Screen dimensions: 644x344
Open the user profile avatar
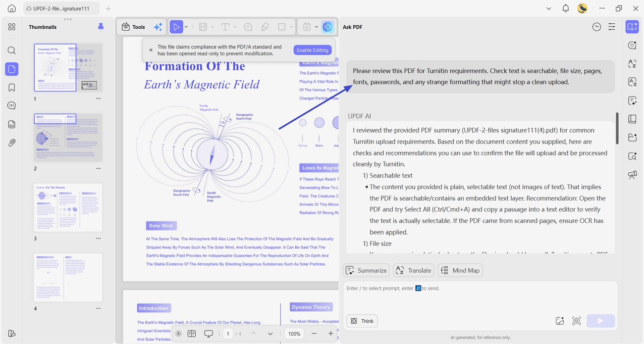583,8
